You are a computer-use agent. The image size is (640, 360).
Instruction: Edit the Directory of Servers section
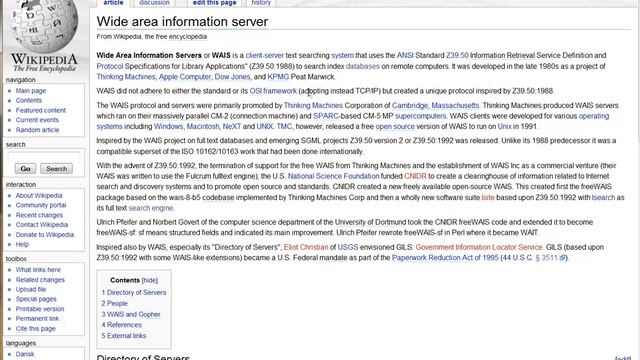(623, 358)
